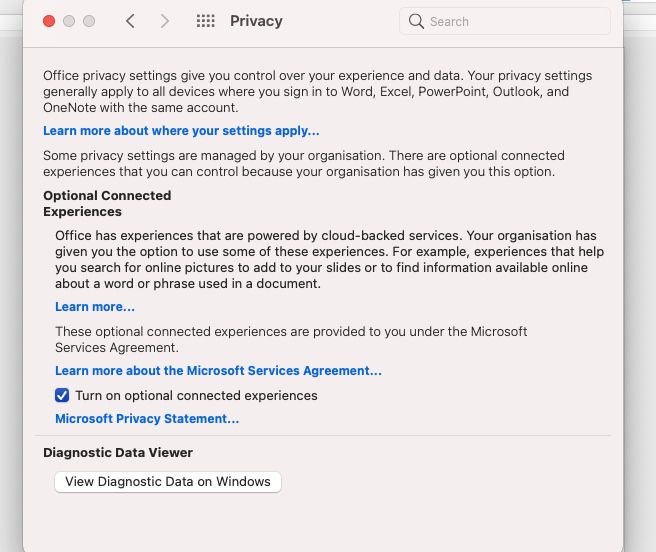Screen dimensions: 656x552
Task: Open the Microsoft Privacy Statement link
Action: 147,419
